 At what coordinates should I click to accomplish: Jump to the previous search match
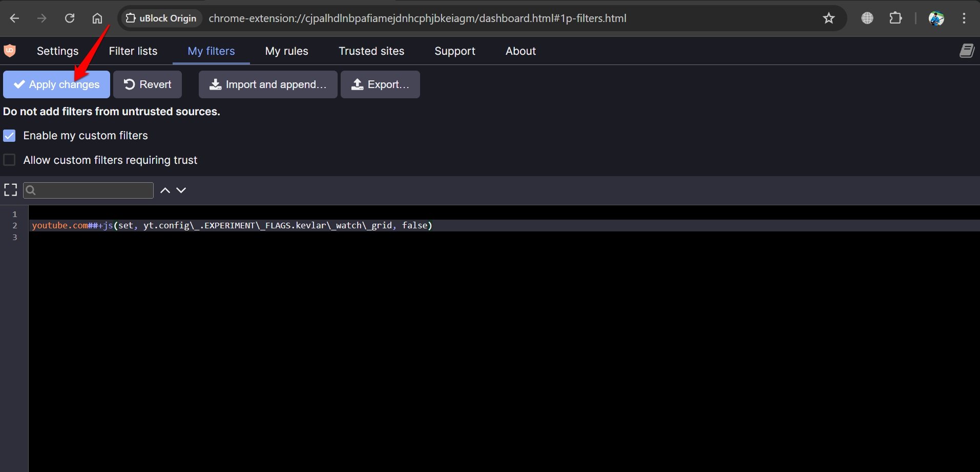[x=165, y=190]
